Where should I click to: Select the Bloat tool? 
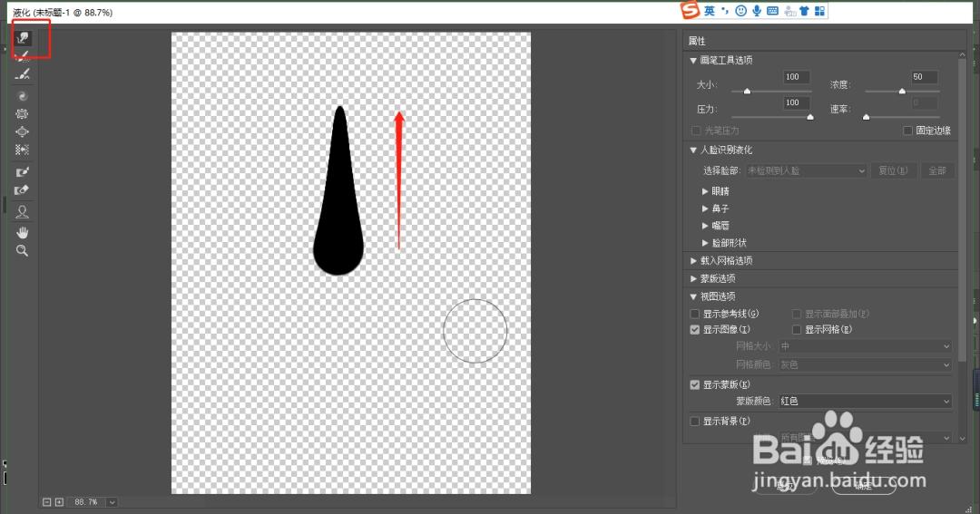click(23, 131)
